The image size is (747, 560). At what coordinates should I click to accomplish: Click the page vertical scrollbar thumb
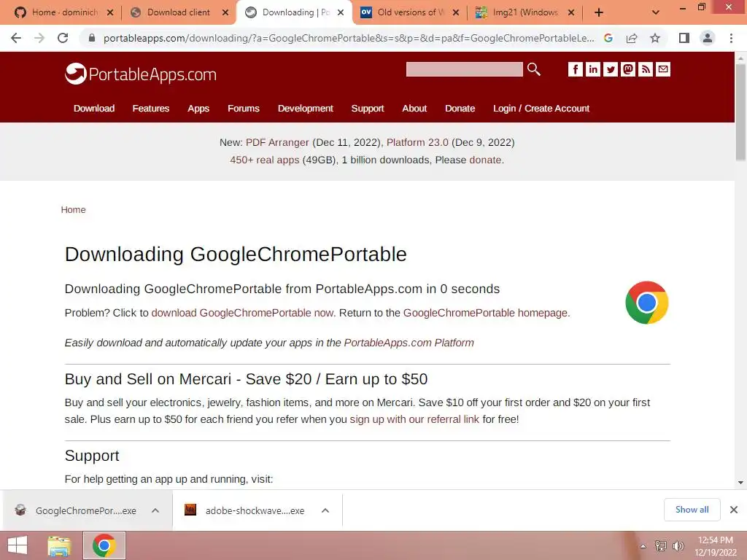click(x=740, y=112)
